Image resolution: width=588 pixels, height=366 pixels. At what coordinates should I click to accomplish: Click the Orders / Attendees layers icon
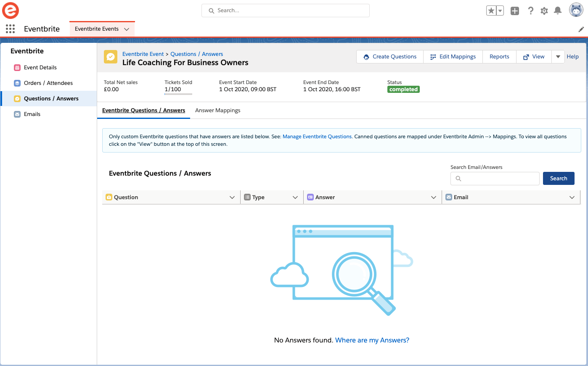point(17,83)
